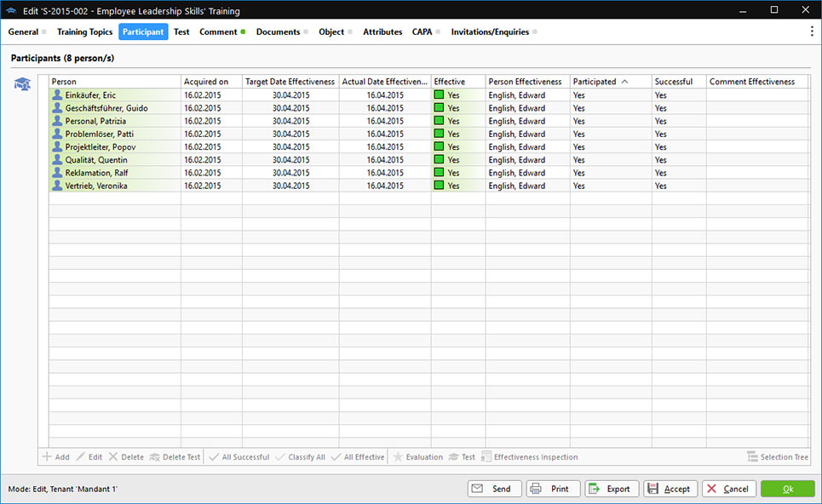Open the three-dot overflow menu
The image size is (822, 504).
(812, 31)
